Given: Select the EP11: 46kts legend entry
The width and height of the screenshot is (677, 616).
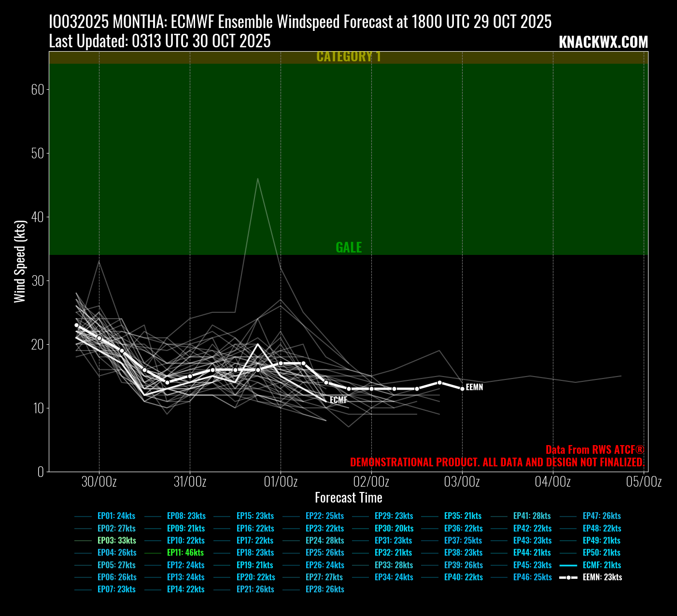Looking at the screenshot, I should point(185,553).
